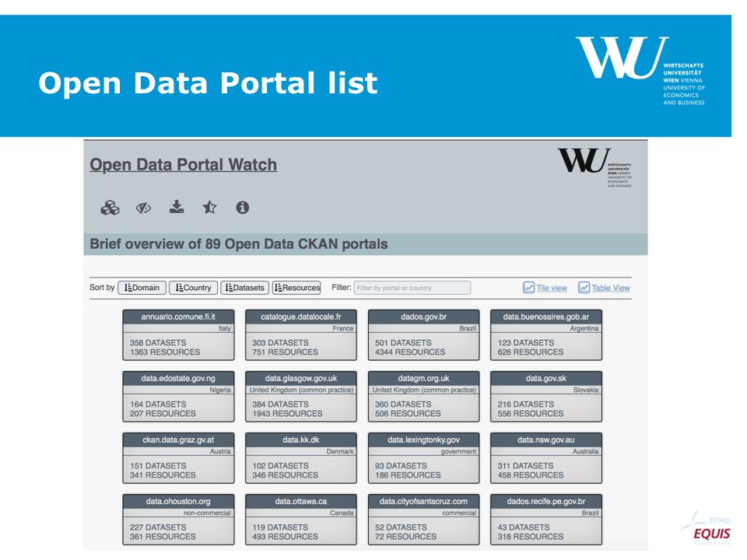Viewport: 747px width, 560px height.
Task: Click the half-filled star icon
Action: (x=209, y=207)
